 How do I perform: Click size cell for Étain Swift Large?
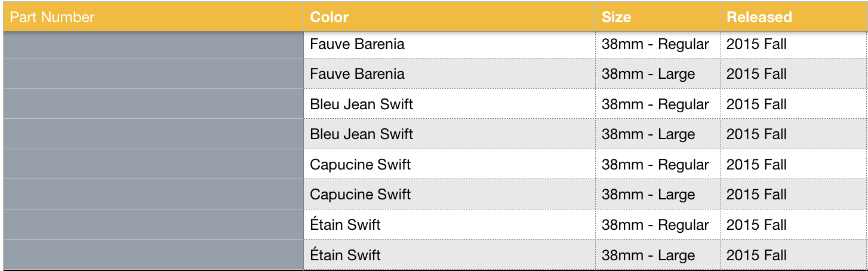pos(658,255)
